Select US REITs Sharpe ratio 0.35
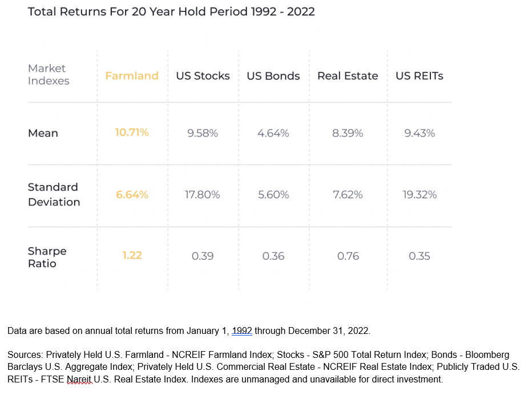This screenshot has height=395, width=532. 420,256
